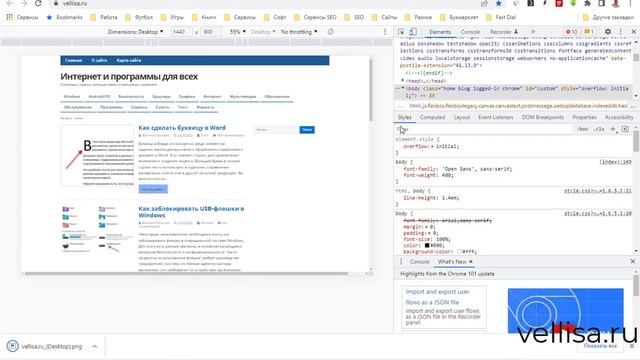Open the drawer three-dot menu

(401, 262)
